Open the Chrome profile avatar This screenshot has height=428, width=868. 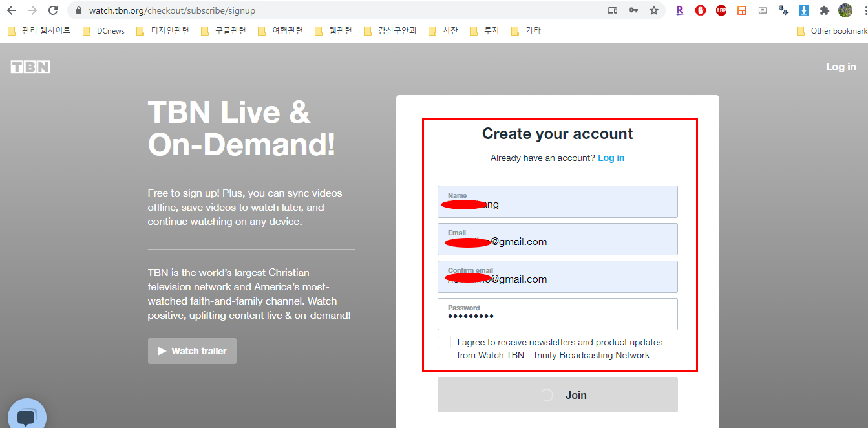coord(845,10)
